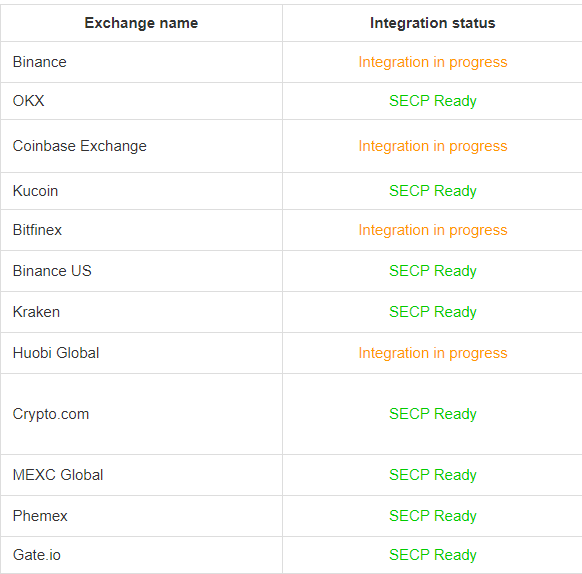This screenshot has width=582, height=574.
Task: Select the Binance exchange name cell
Action: pos(40,62)
